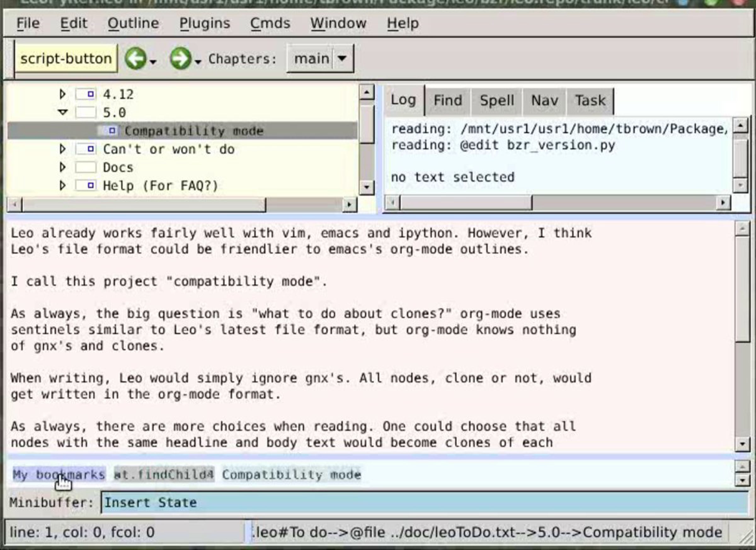The width and height of the screenshot is (756, 550).
Task: Click the outline horizontal scrollbar thumb
Action: [144, 205]
